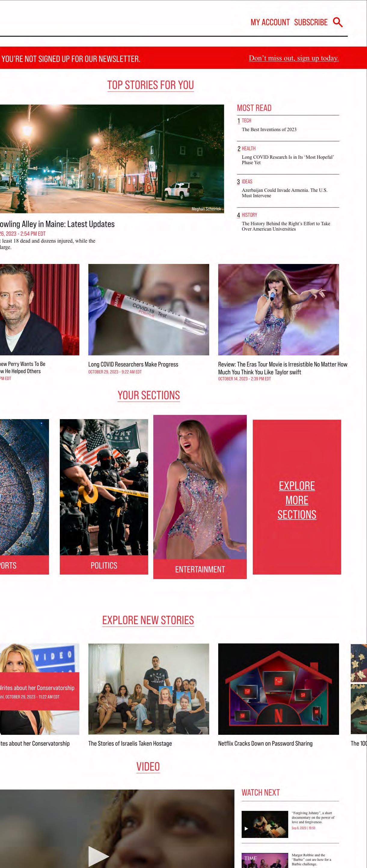Open the search magnifier icon
Viewport: 367px width, 868px height.
(x=338, y=22)
